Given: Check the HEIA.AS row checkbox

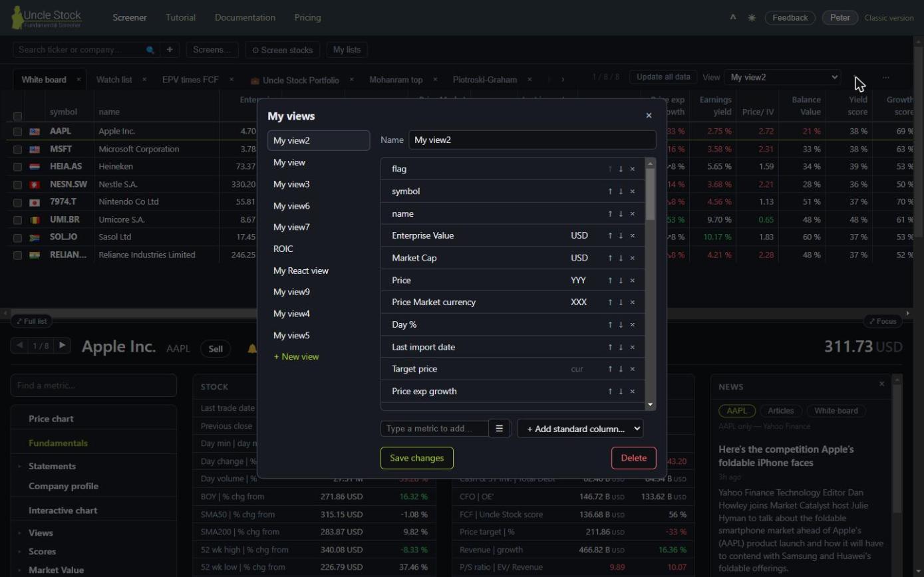Looking at the screenshot, I should [18, 167].
